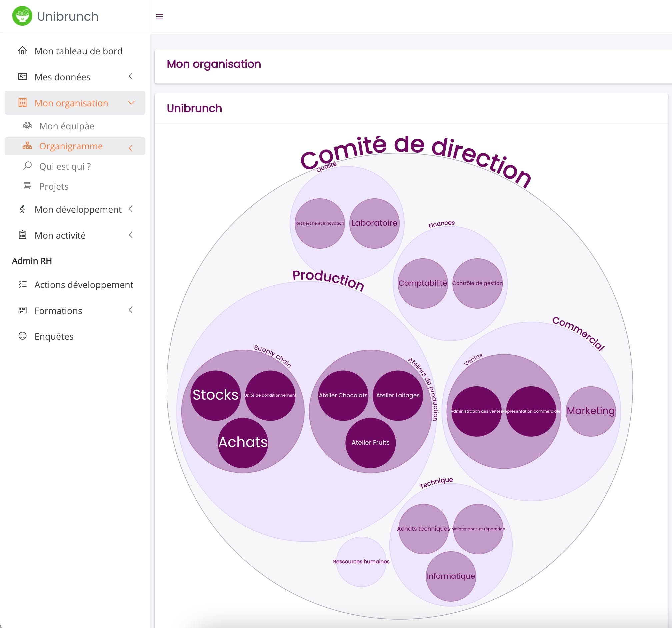Click the smiley icon beside Enquêtes

pyautogui.click(x=23, y=336)
